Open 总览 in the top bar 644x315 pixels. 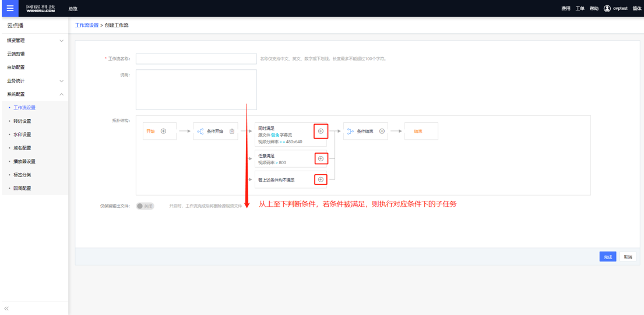point(73,9)
